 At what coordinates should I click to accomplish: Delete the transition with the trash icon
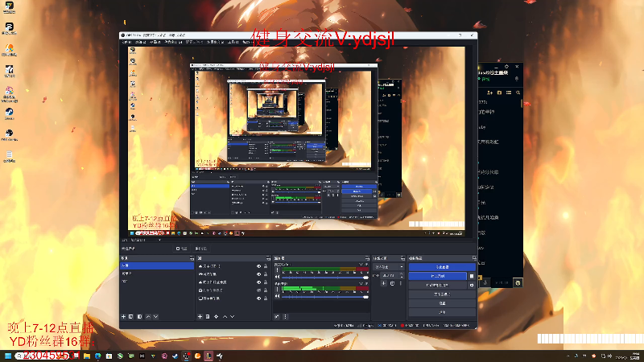392,283
